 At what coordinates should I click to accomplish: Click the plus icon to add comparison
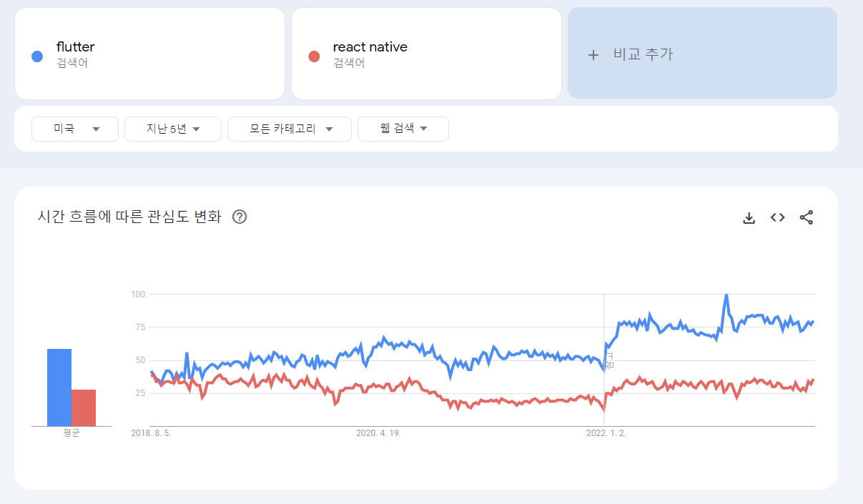click(593, 55)
